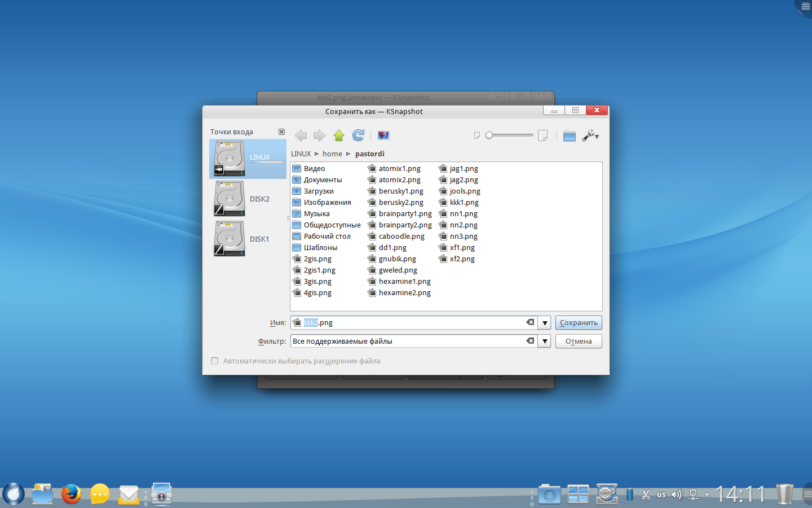This screenshot has height=508, width=812.
Task: Create a new folder
Action: 570,135
